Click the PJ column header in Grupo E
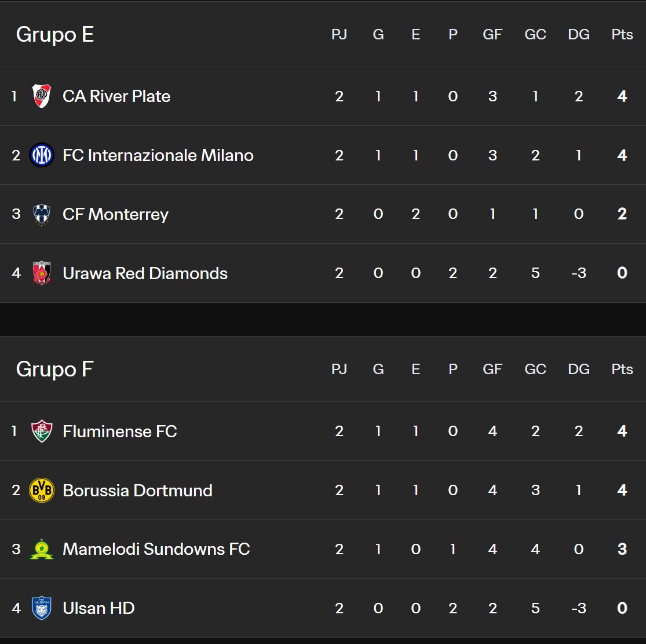The width and height of the screenshot is (646, 644). [x=339, y=35]
